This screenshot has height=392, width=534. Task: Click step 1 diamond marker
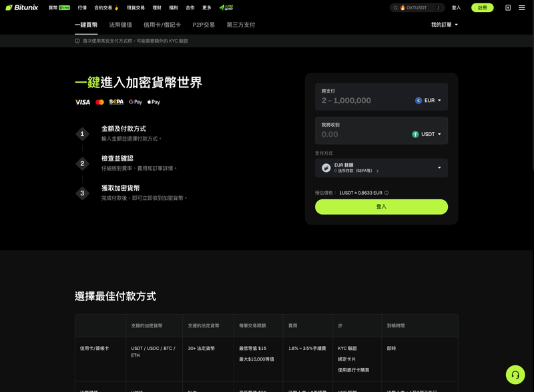click(82, 134)
